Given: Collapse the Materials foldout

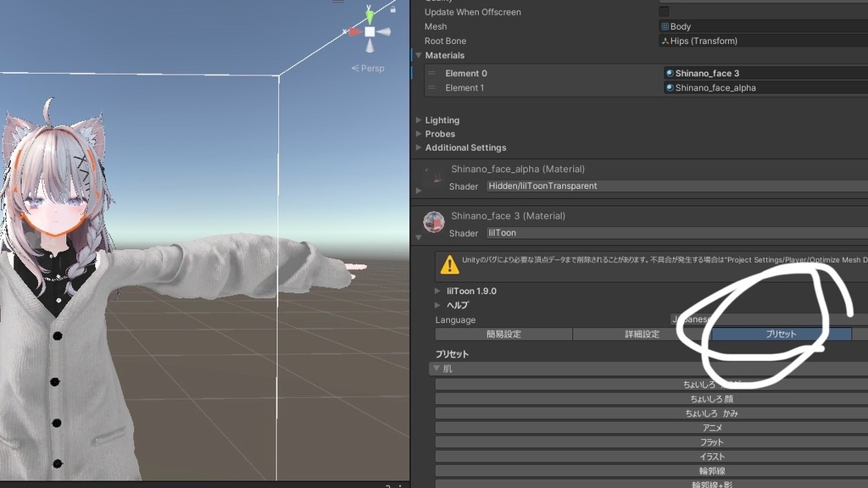Looking at the screenshot, I should coord(419,55).
